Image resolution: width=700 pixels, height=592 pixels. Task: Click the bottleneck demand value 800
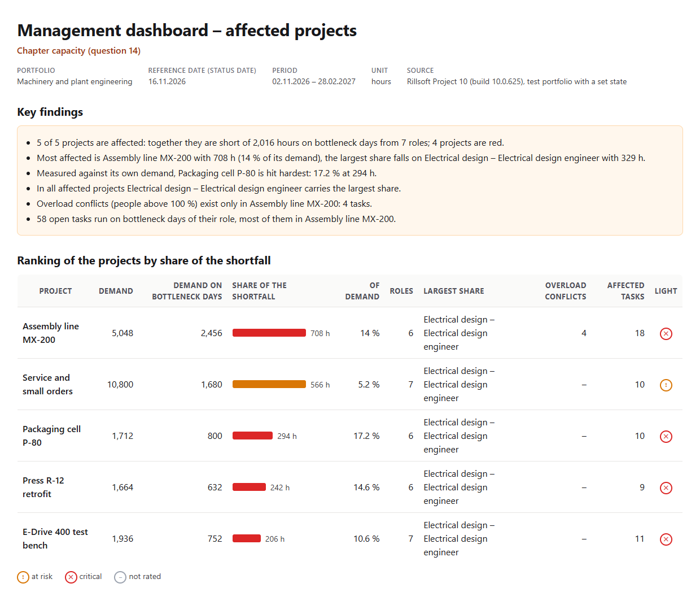tap(215, 436)
